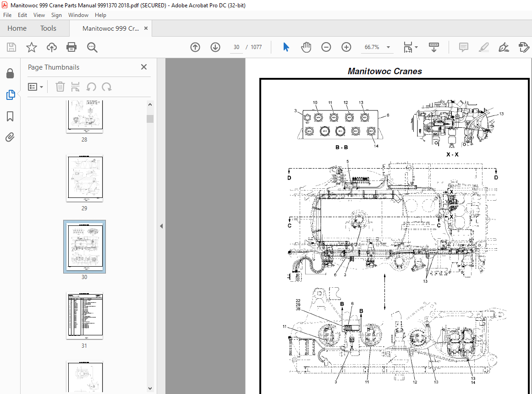
Task: Open thumbnails options dropdown menu
Action: pyautogui.click(x=35, y=87)
